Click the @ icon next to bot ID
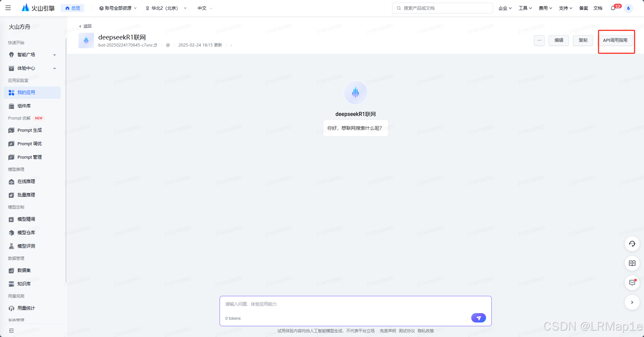The height and width of the screenshot is (337, 644). [x=168, y=45]
